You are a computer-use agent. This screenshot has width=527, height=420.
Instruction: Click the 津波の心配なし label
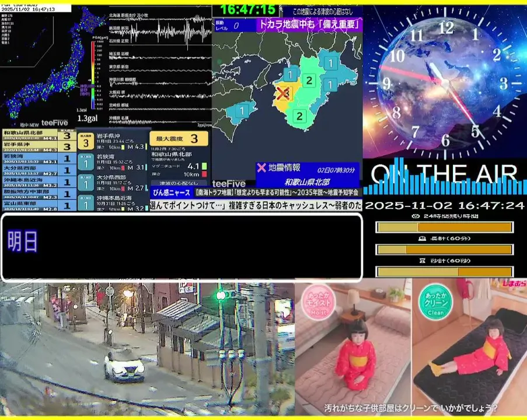click(179, 183)
